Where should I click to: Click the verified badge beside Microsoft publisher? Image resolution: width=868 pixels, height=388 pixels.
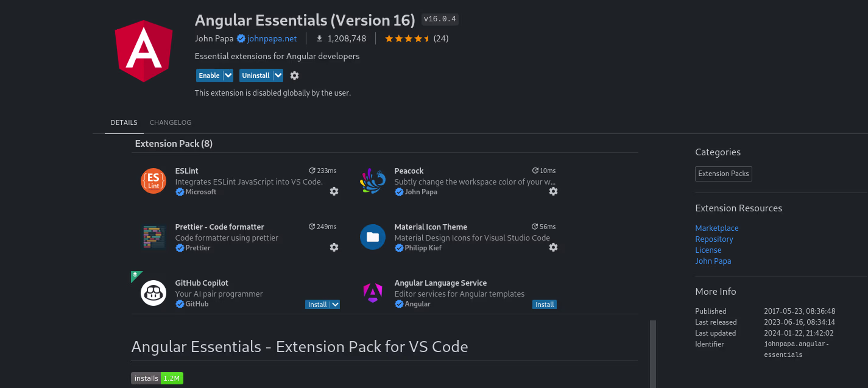tap(180, 192)
